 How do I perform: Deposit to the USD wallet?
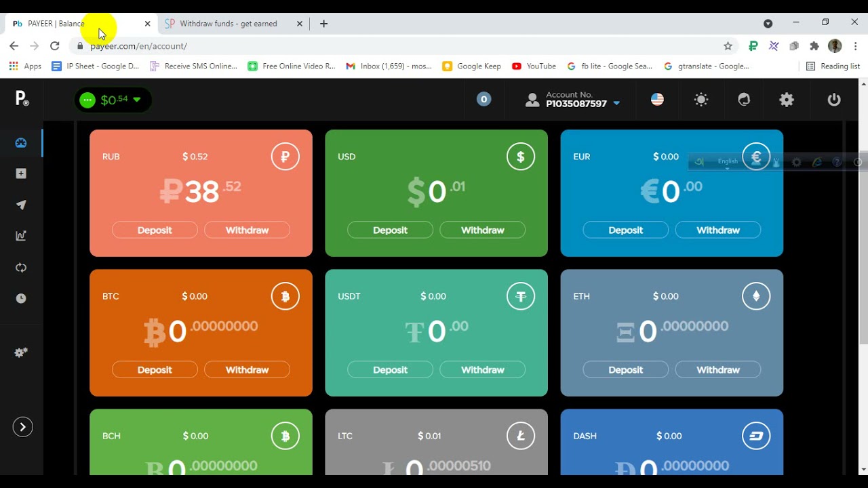pos(390,230)
